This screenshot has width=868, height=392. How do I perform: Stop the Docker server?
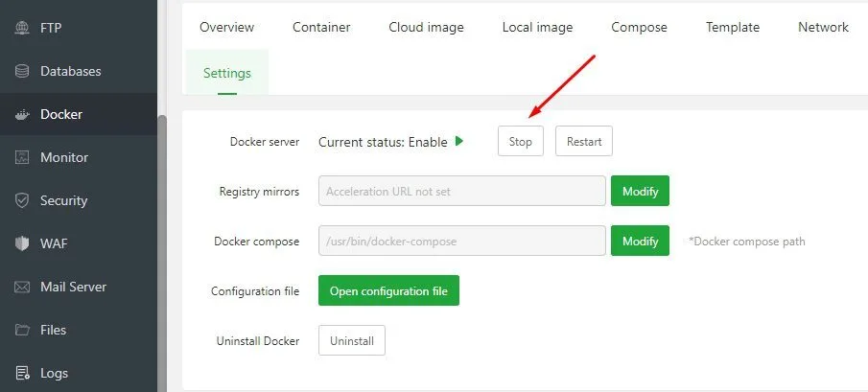click(x=521, y=141)
